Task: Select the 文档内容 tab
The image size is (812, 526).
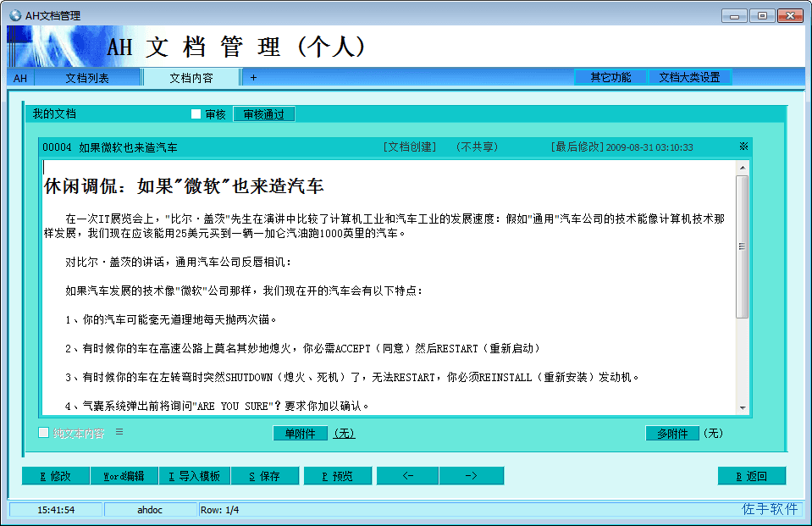Action: pyautogui.click(x=191, y=78)
